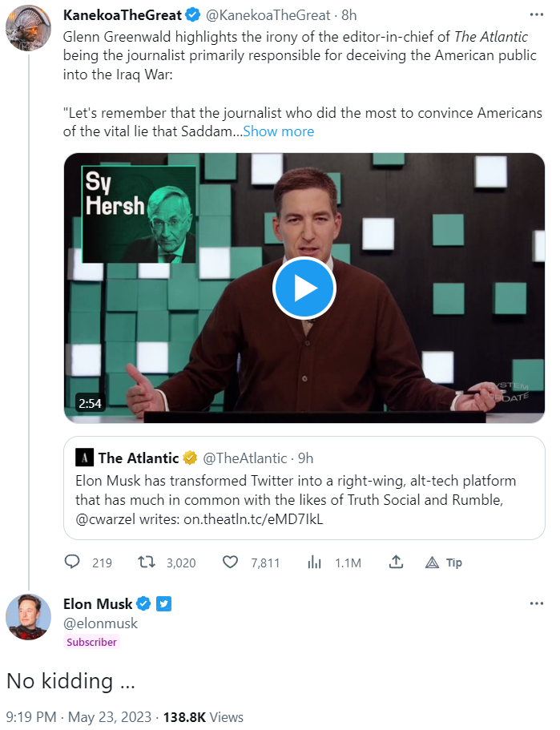Open @elonmusk handle link
Viewport: 560px width, 730px height.
click(100, 623)
